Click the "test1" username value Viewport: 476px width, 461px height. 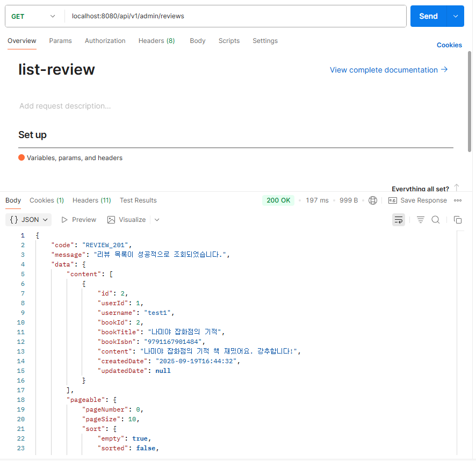click(x=157, y=313)
